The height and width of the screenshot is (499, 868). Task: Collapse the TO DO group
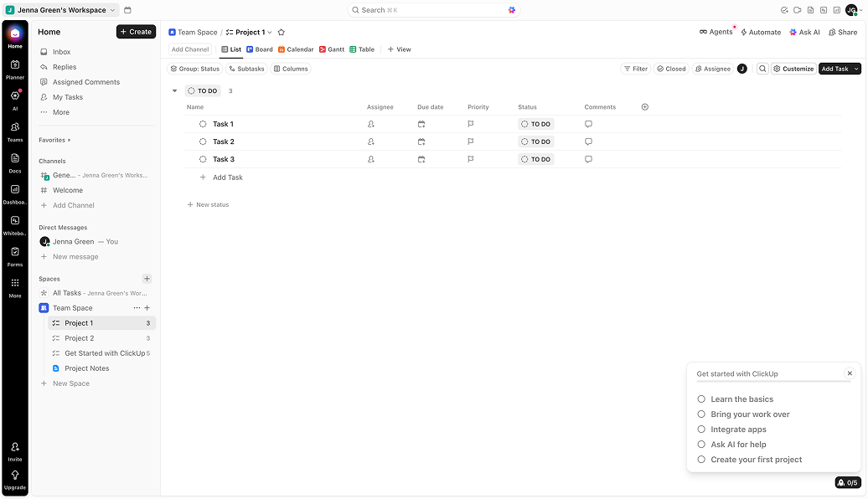click(x=174, y=90)
